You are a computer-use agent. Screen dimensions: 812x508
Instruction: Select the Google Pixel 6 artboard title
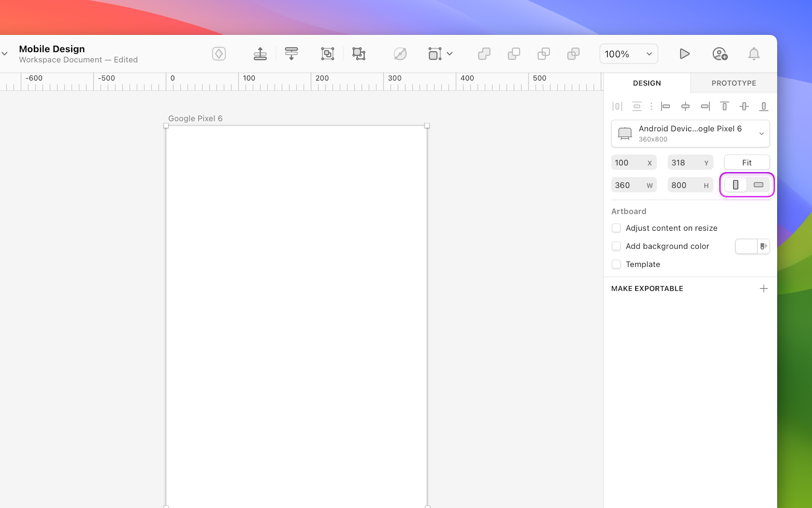point(195,119)
